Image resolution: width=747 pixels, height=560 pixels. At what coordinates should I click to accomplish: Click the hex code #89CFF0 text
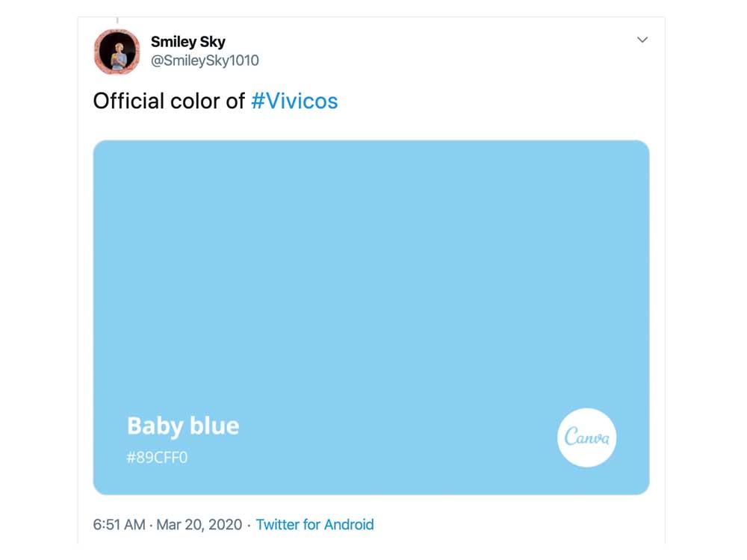point(158,456)
